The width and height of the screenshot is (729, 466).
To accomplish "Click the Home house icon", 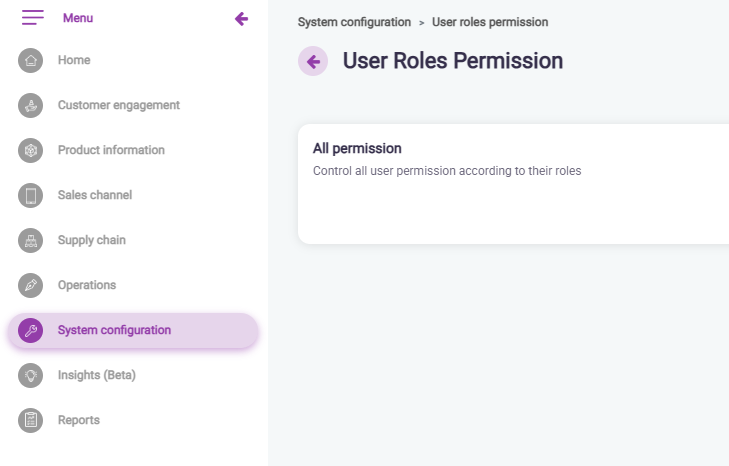I will pos(31,60).
